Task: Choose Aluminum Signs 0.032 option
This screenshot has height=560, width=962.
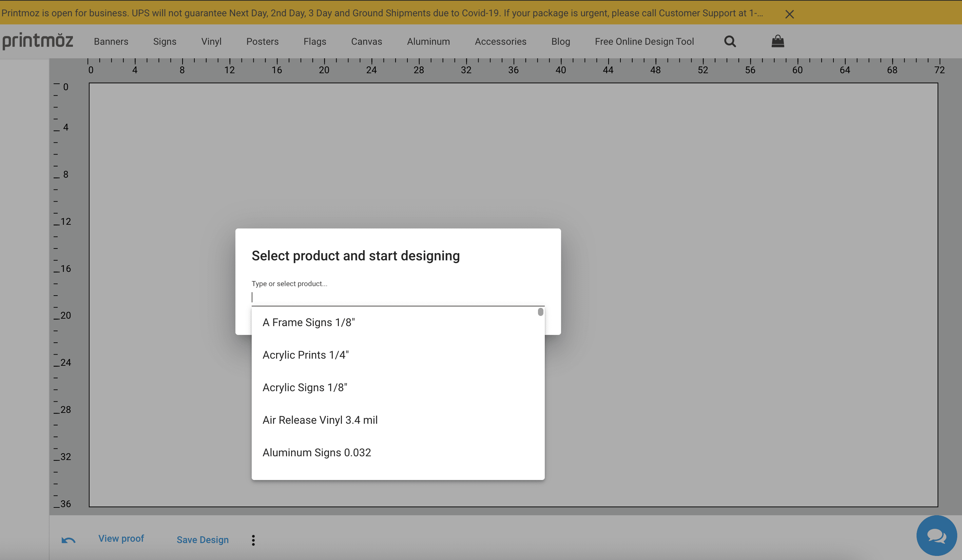Action: pyautogui.click(x=316, y=453)
